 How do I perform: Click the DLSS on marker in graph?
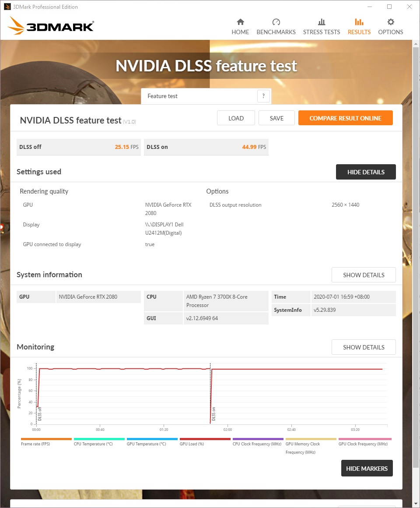coord(213,414)
